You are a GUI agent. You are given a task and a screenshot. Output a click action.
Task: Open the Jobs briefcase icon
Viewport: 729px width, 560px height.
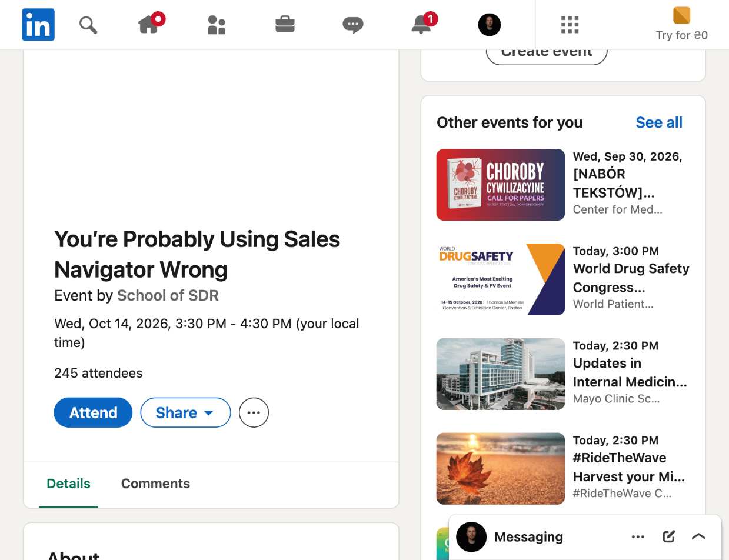pos(285,24)
